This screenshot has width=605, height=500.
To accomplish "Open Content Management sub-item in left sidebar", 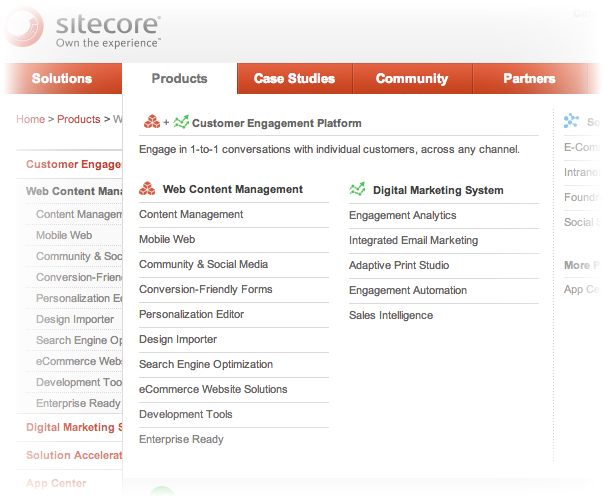I will (79, 214).
